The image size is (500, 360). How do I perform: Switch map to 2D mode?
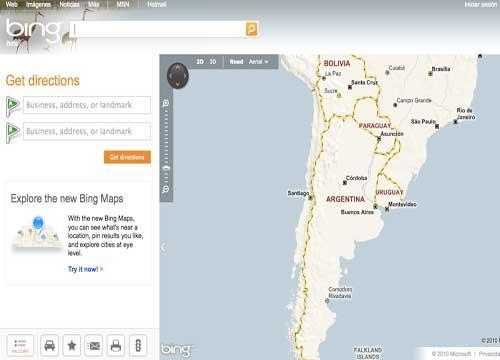click(200, 62)
